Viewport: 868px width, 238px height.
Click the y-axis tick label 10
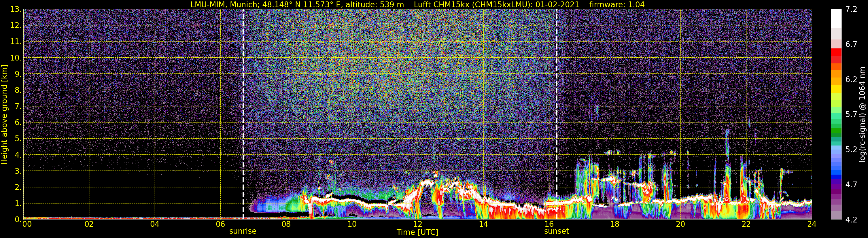click(x=16, y=58)
